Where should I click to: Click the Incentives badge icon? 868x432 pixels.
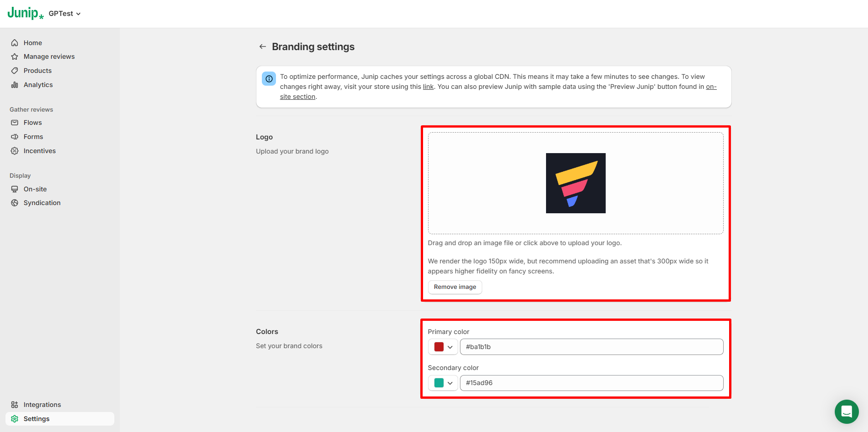(15, 151)
